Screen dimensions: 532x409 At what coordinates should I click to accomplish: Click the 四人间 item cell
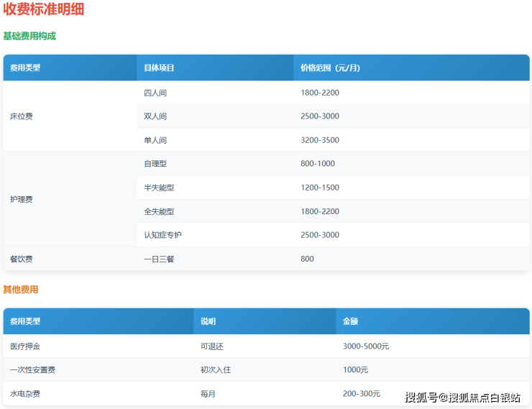155,93
